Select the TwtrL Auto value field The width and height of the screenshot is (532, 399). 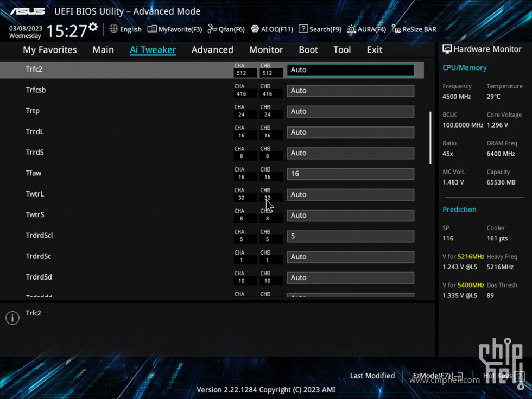pos(351,194)
